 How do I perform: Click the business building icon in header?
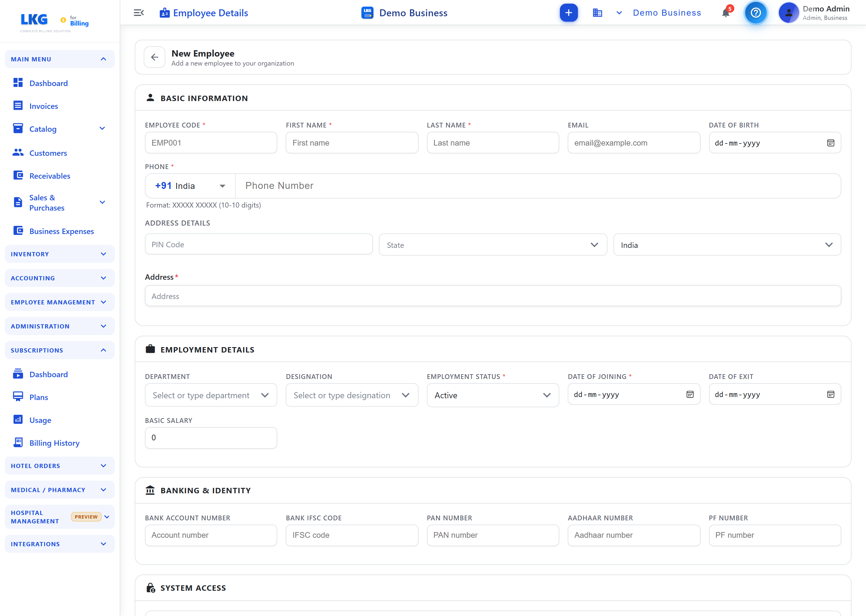click(x=597, y=13)
